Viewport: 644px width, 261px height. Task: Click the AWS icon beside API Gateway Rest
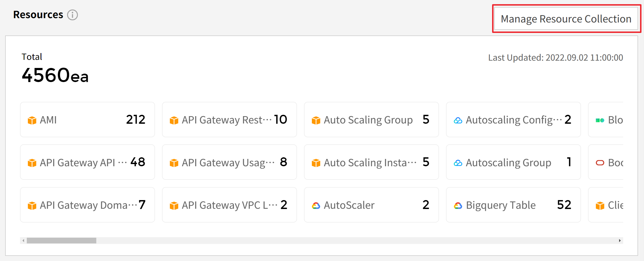[174, 120]
